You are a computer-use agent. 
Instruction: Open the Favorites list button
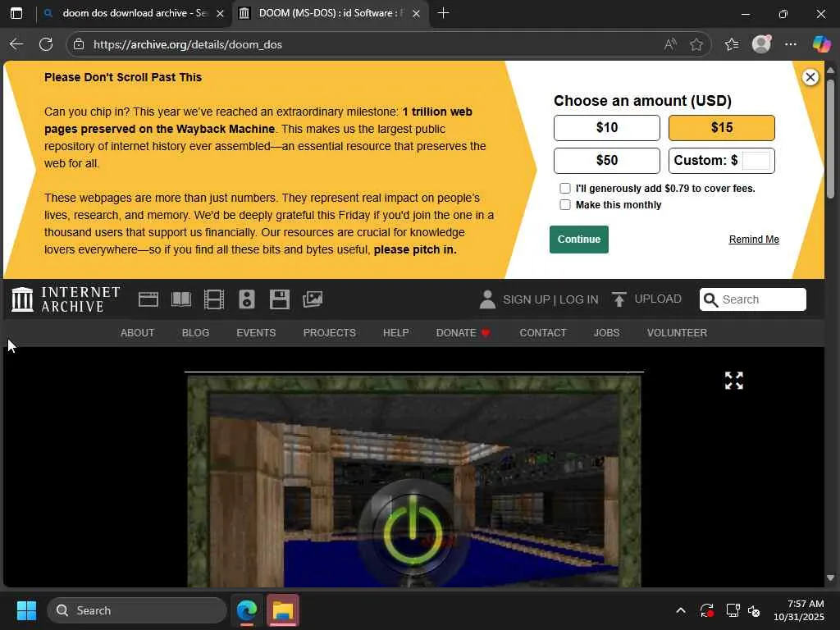pos(732,44)
